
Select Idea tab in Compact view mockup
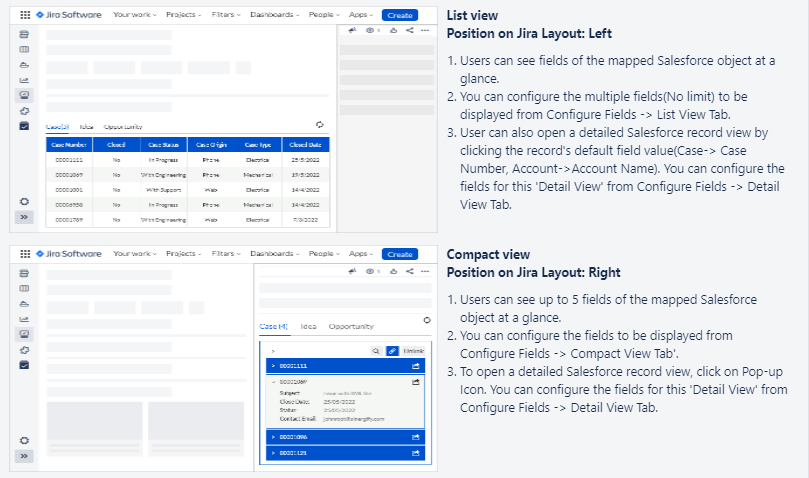coord(309,326)
